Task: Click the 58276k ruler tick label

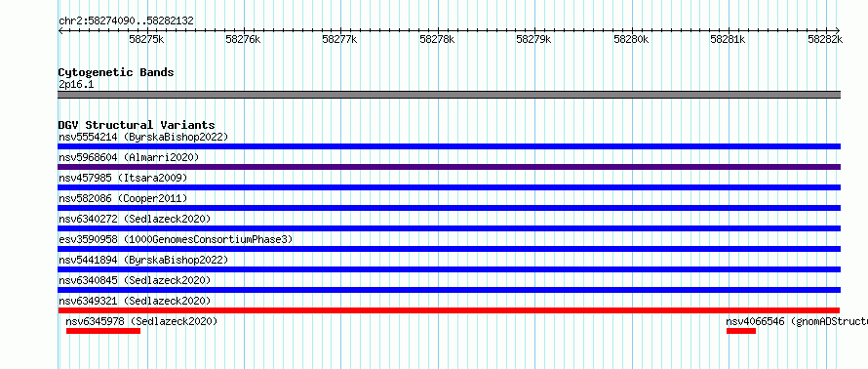Action: point(243,39)
